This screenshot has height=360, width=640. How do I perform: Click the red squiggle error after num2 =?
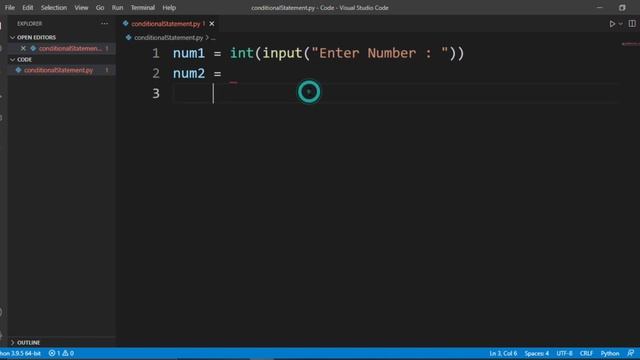[x=233, y=82]
